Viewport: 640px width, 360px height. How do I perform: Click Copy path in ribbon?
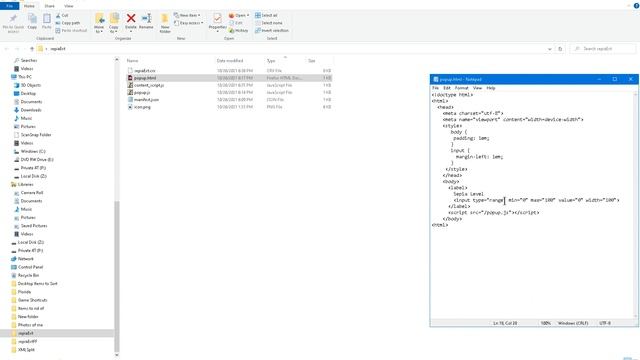(68, 23)
